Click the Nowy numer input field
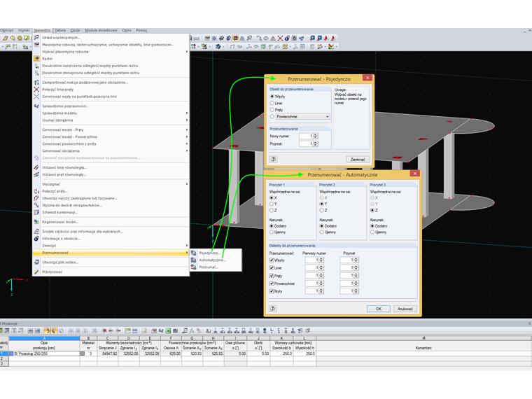The image size is (532, 399). [306, 136]
